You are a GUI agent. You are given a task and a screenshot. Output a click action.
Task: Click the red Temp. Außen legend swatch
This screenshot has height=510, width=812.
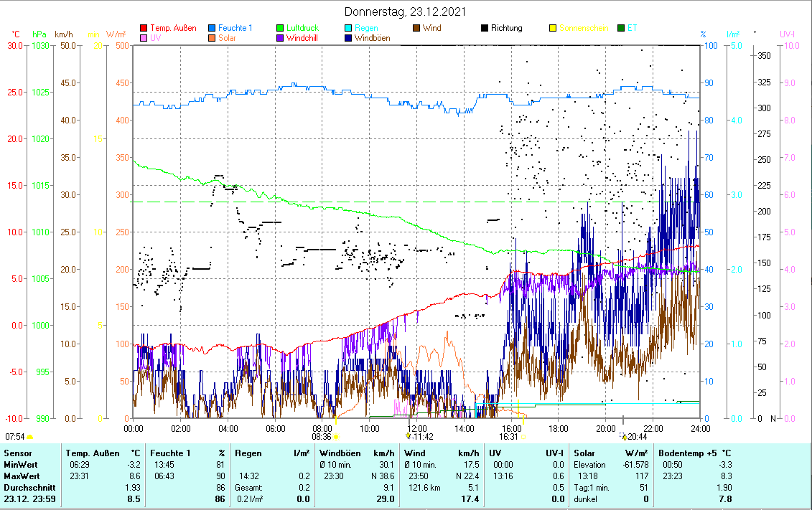(x=144, y=29)
